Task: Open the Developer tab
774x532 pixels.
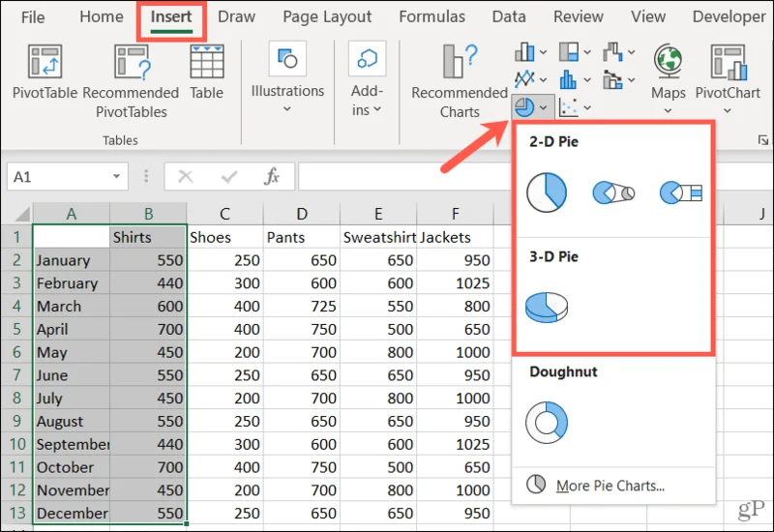Action: tap(729, 16)
